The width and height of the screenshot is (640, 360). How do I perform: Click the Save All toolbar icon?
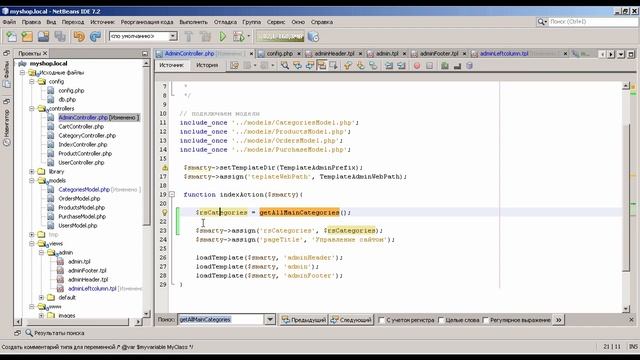60,37
